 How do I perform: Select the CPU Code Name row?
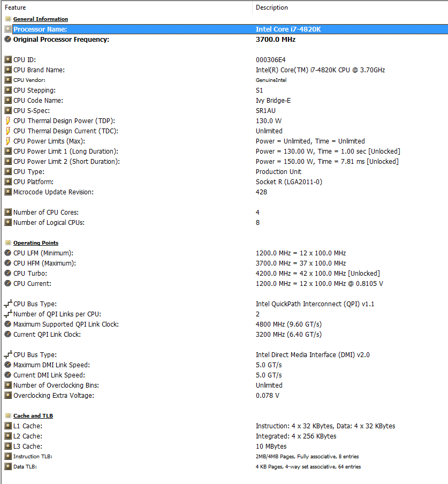click(226, 100)
